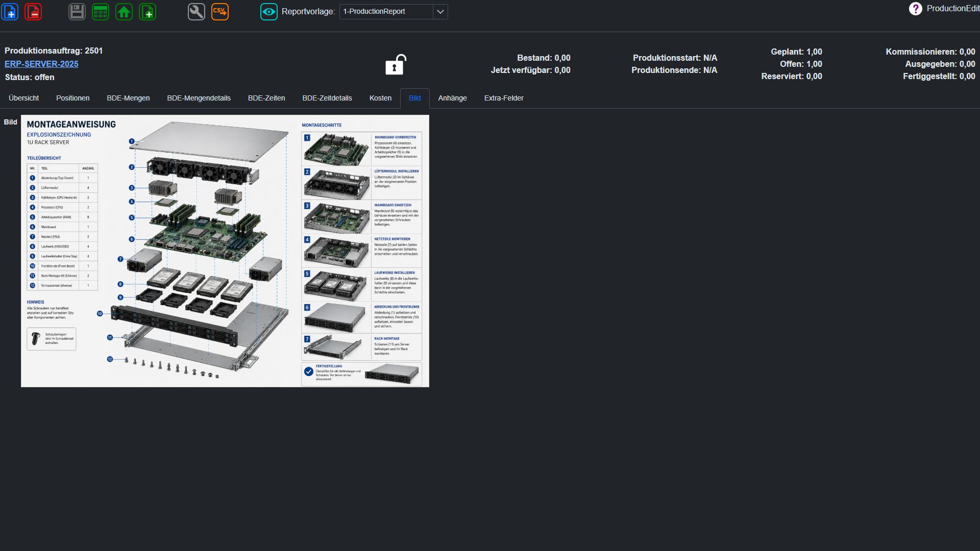This screenshot has height=551, width=980.
Task: Select the BDE-Mengen tab
Action: coord(128,98)
